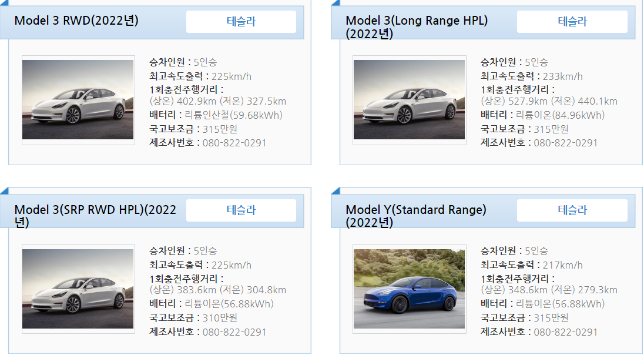
Task: Click 테슬라 button on Model 3 SRP RWD HPL card
Action: pos(241,210)
